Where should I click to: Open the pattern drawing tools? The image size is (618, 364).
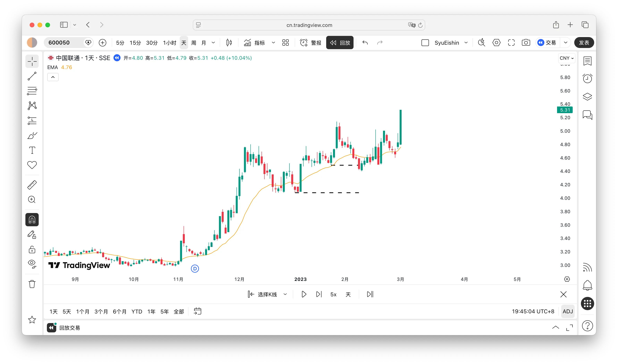tap(32, 106)
